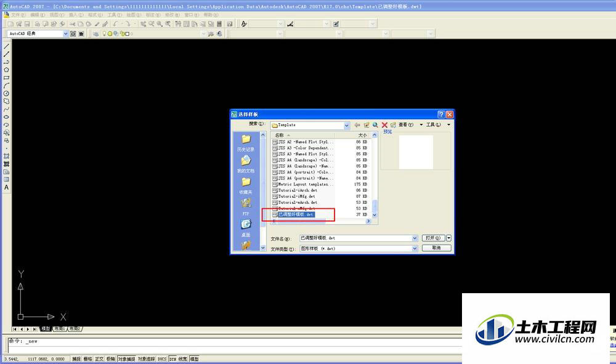Toggle DYN dynamic input in status bar
616x364 pixels.
[x=173, y=359]
